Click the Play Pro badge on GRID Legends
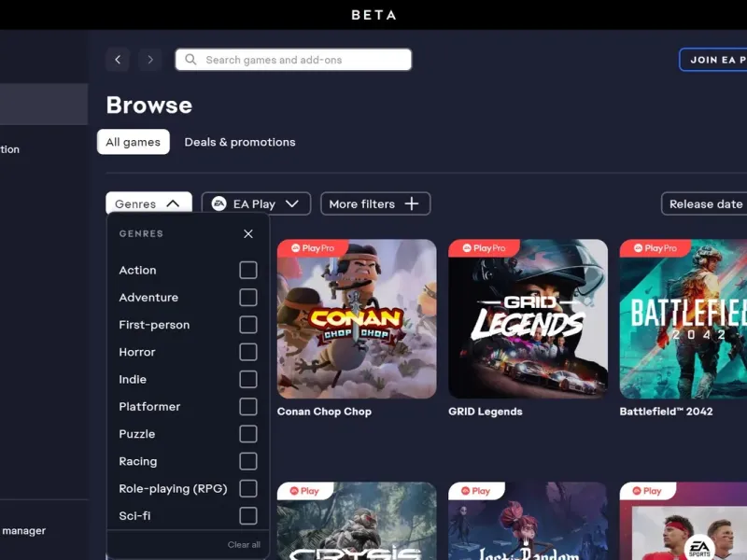747x560 pixels. pos(484,248)
